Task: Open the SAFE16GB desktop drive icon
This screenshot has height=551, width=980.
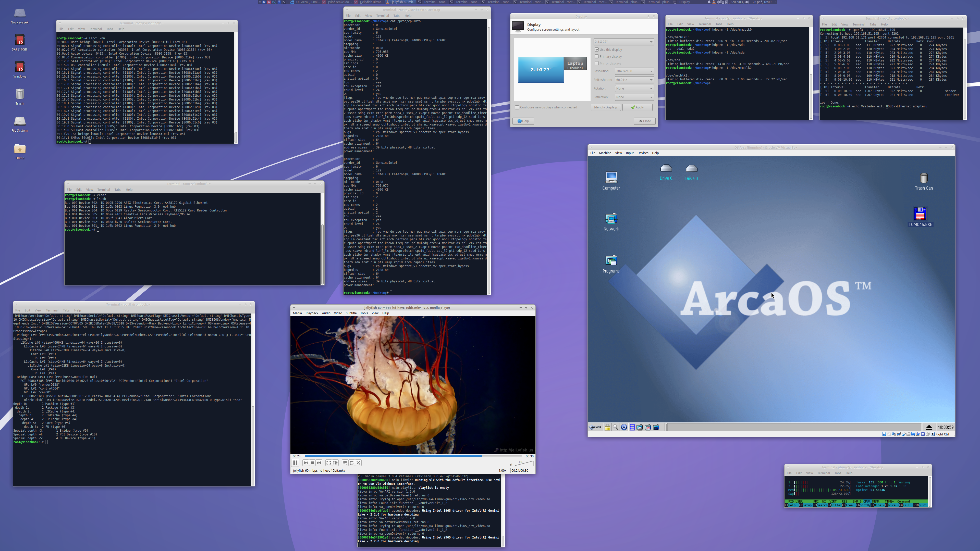Action: pos(19,43)
